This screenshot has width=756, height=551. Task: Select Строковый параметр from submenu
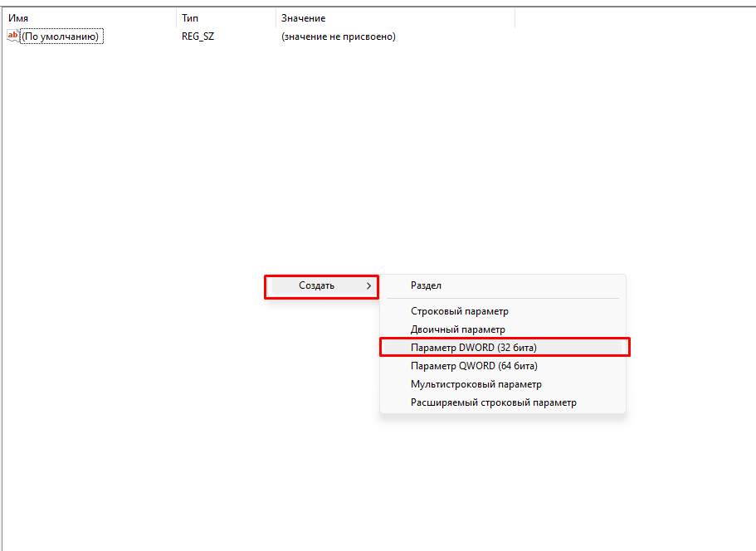pos(459,311)
